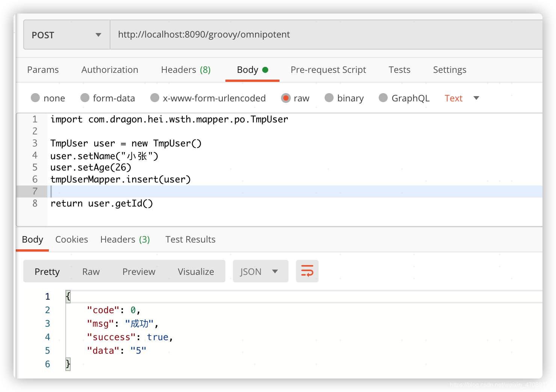The width and height of the screenshot is (556, 392).
Task: Toggle word wrap in response view
Action: [307, 271]
